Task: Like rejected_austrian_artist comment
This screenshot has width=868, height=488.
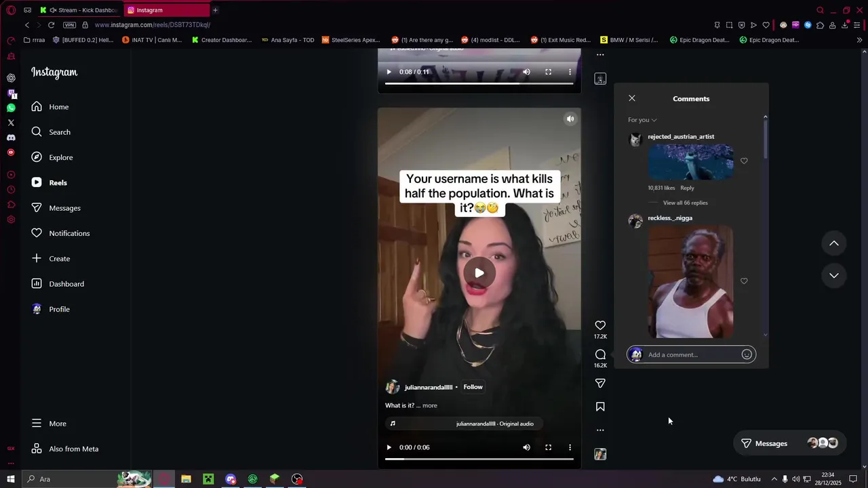Action: pyautogui.click(x=744, y=161)
